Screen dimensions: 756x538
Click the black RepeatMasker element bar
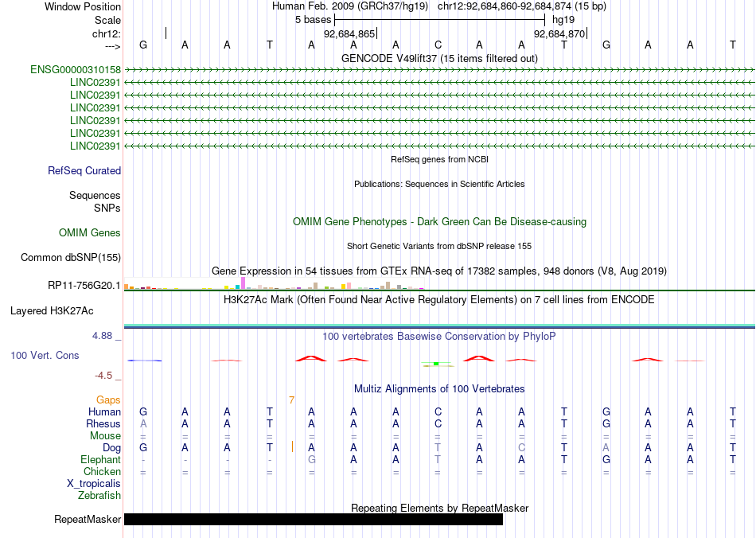pyautogui.click(x=314, y=519)
